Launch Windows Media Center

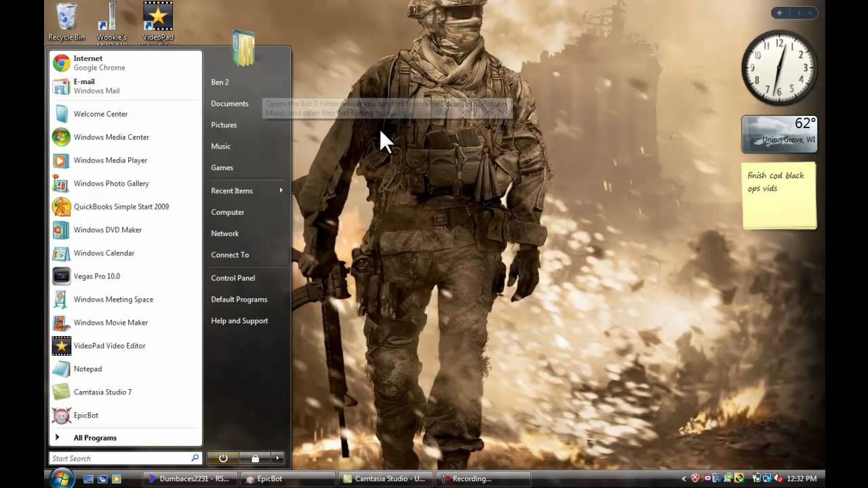pos(125,137)
